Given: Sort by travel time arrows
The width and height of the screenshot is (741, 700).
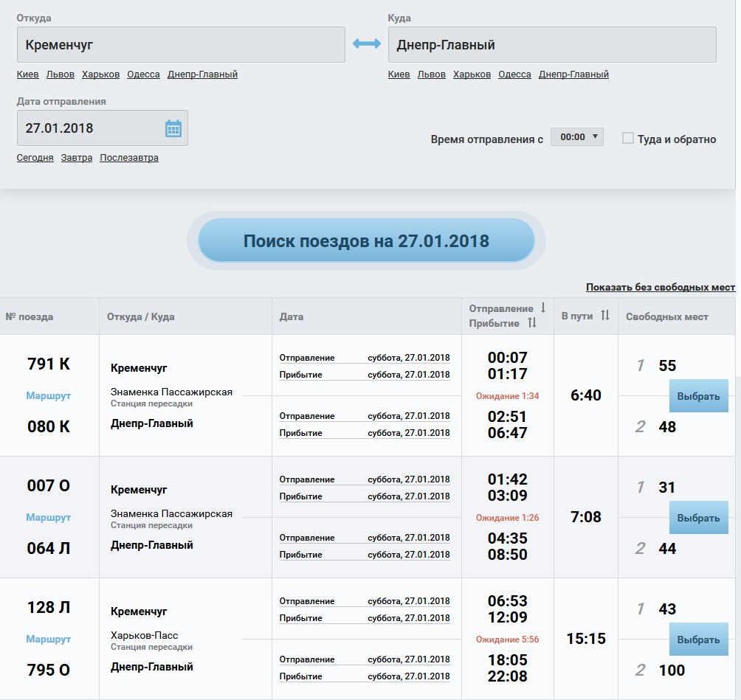Looking at the screenshot, I should click(605, 316).
